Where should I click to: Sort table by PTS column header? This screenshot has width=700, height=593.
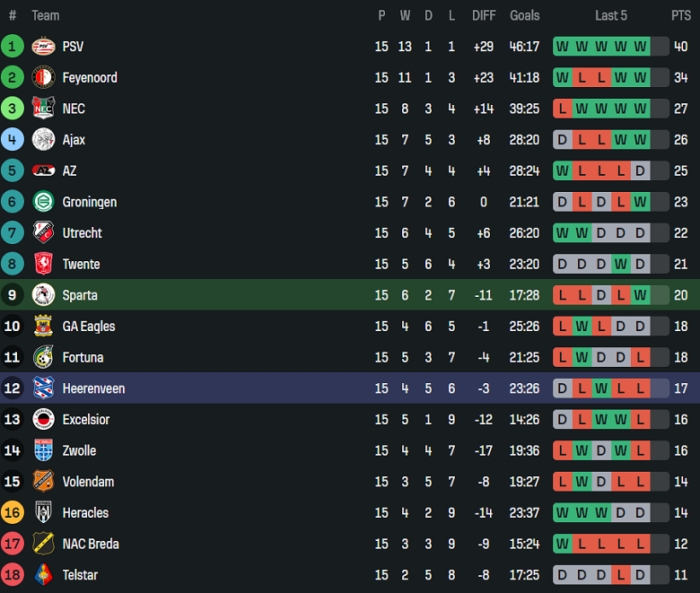680,15
